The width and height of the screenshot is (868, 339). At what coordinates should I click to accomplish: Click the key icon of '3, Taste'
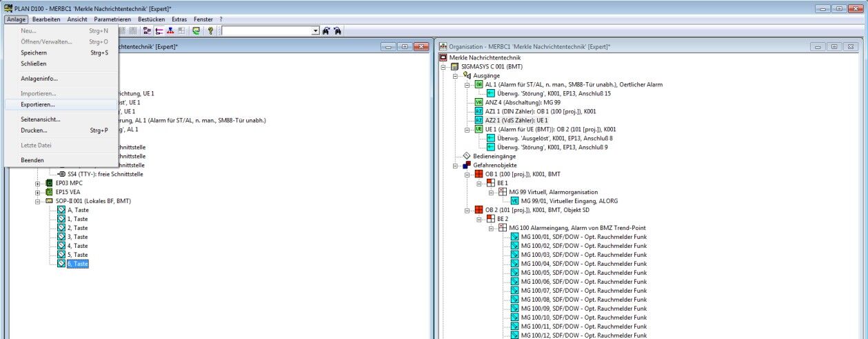coord(61,237)
